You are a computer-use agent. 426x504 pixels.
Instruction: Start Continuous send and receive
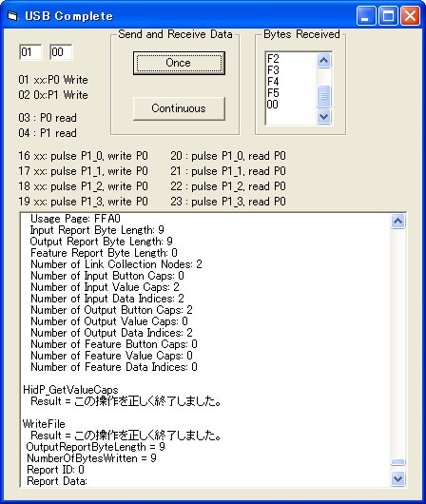click(179, 108)
